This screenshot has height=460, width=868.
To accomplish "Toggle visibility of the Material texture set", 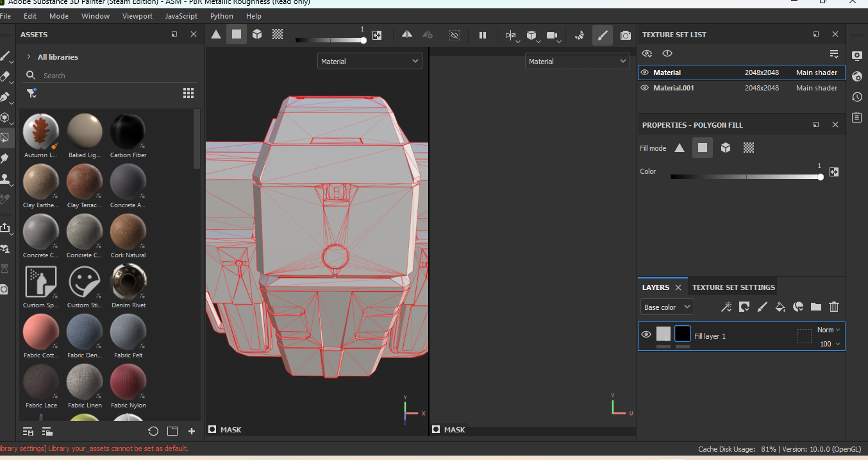I will click(x=645, y=72).
